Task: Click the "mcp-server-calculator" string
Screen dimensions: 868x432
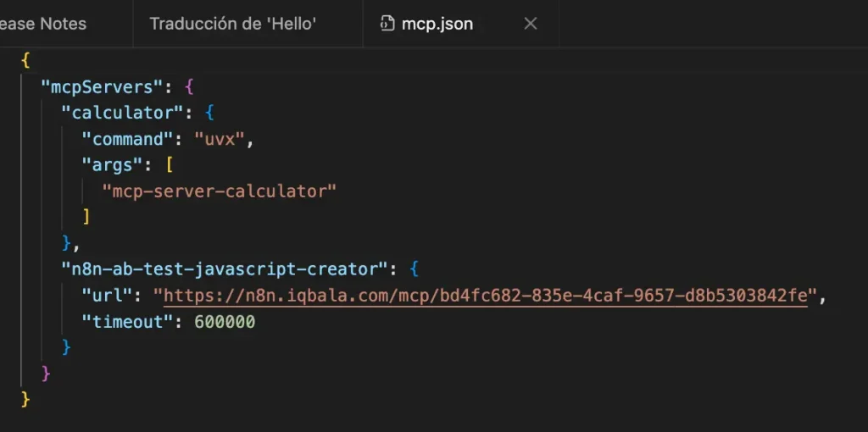Action: click(220, 191)
